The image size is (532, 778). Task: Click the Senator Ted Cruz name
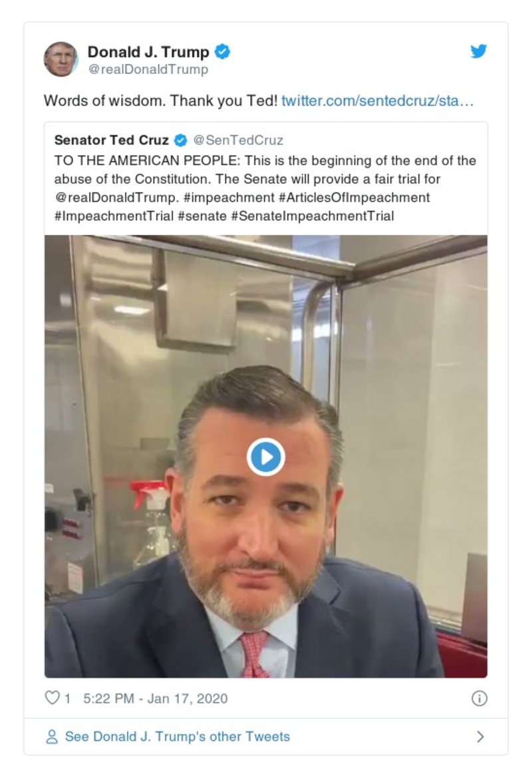(111, 140)
